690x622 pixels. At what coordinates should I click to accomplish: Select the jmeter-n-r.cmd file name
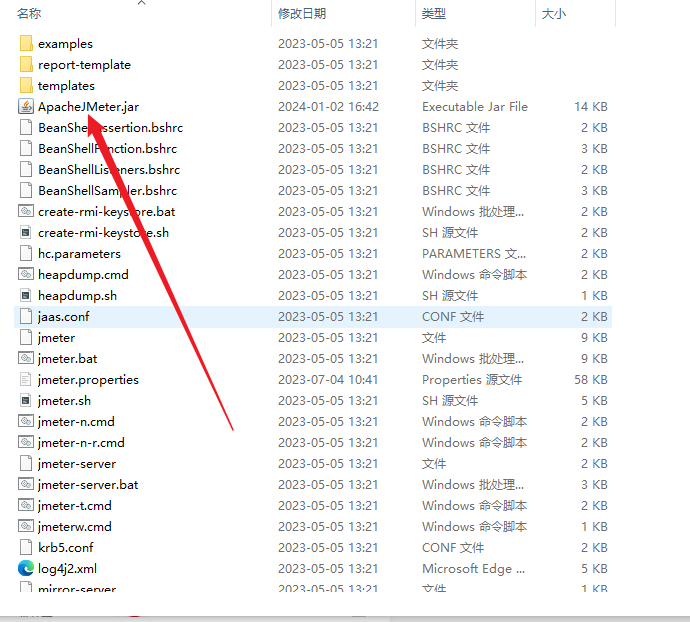pos(81,443)
